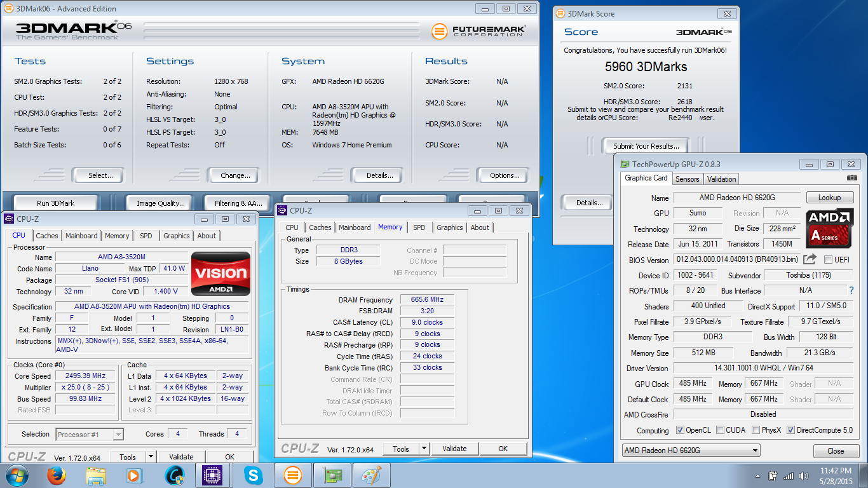Click the Run 3DMark button
Image resolution: width=868 pixels, height=488 pixels.
(55, 203)
